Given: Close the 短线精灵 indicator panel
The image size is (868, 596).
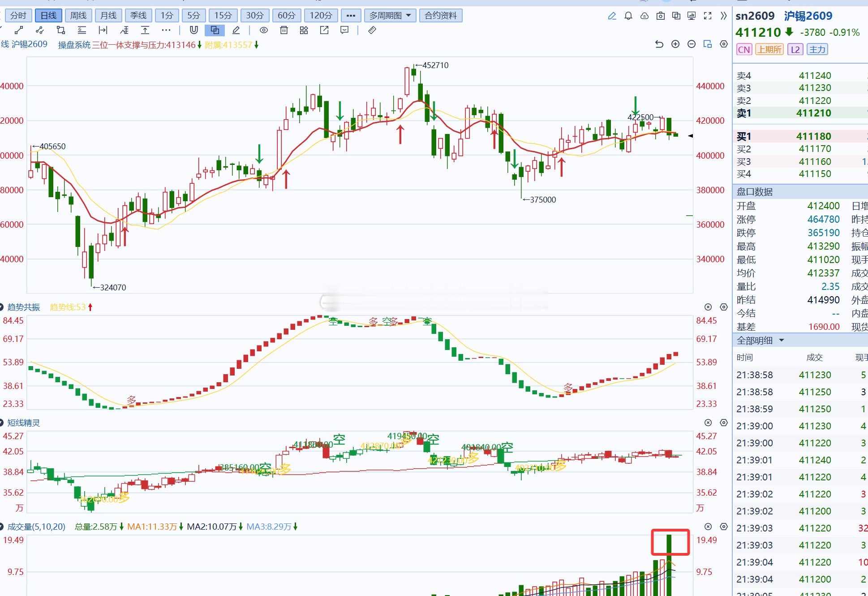Looking at the screenshot, I should pos(708,423).
